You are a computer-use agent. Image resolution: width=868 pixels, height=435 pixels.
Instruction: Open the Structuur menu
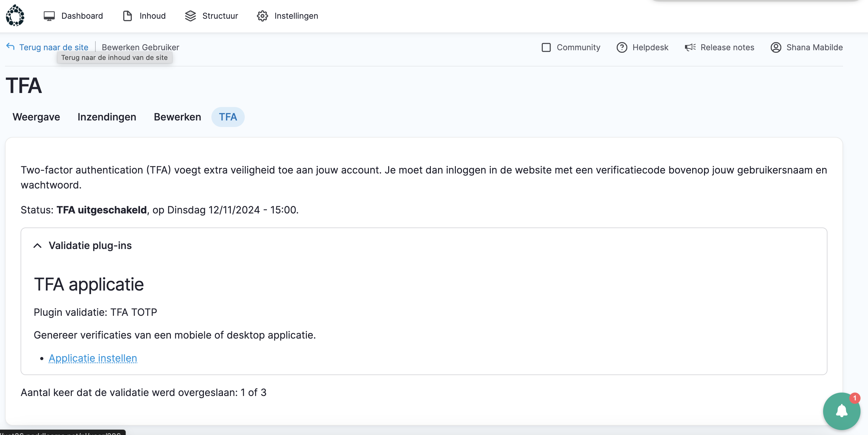[220, 16]
